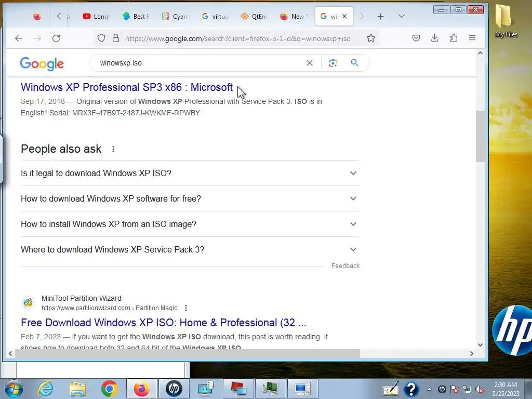The image size is (532, 399).
Task: Click the MiniTool Partition Wizard favicon
Action: click(x=28, y=302)
